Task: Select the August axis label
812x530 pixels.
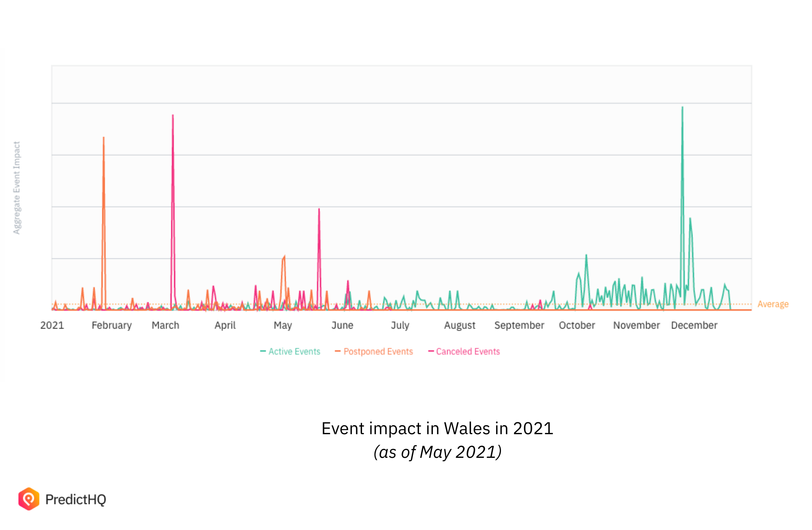Action: pyautogui.click(x=459, y=325)
